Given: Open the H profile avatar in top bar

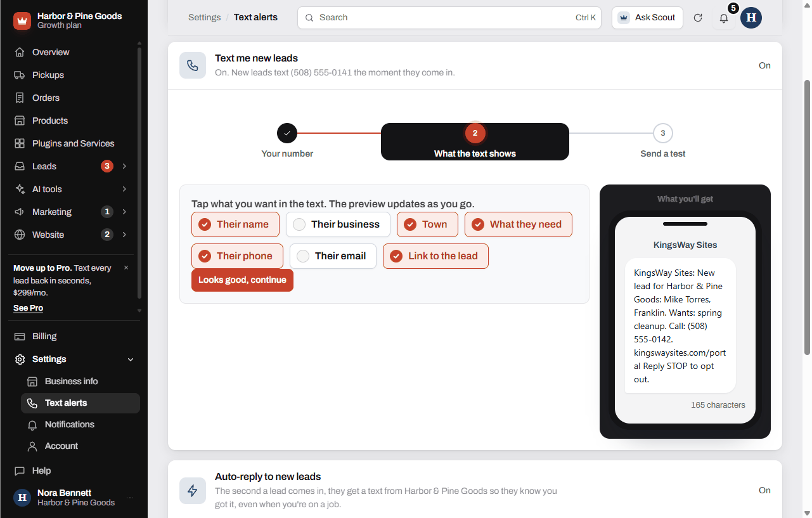Looking at the screenshot, I should 751,18.
